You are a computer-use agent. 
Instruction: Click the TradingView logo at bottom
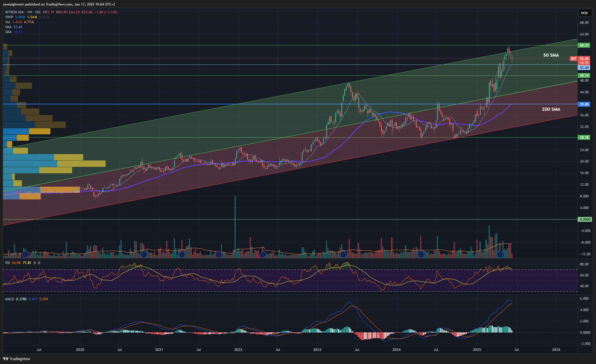pyautogui.click(x=17, y=359)
